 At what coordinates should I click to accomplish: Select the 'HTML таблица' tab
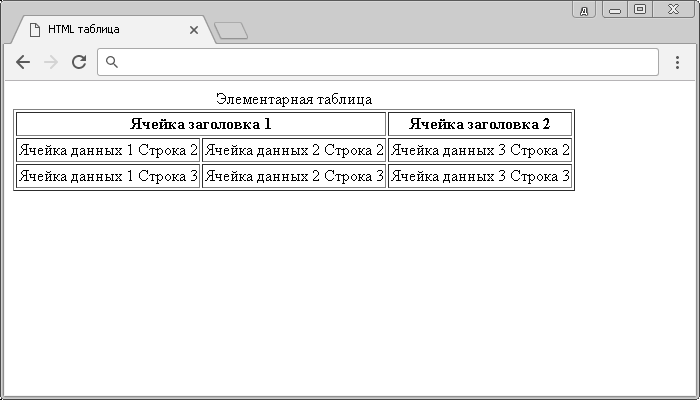113,29
